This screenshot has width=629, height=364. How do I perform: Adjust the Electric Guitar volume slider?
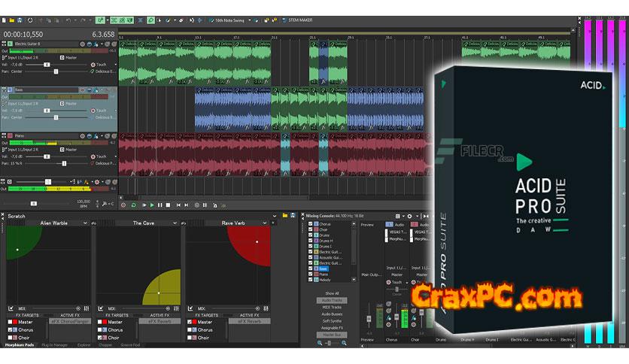click(47, 65)
